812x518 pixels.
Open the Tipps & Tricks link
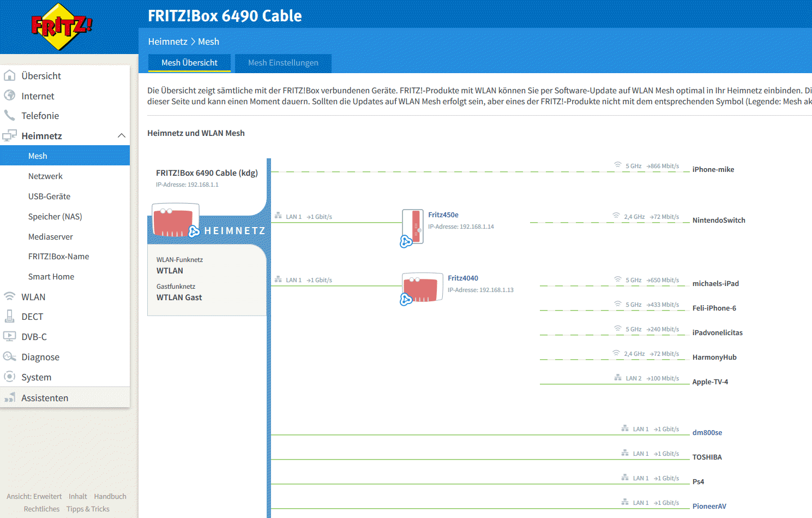88,509
